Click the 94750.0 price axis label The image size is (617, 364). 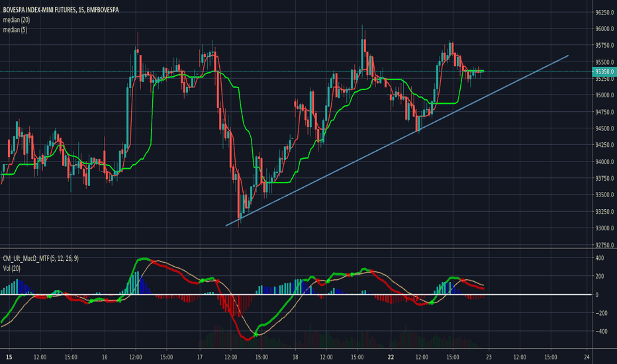point(604,112)
